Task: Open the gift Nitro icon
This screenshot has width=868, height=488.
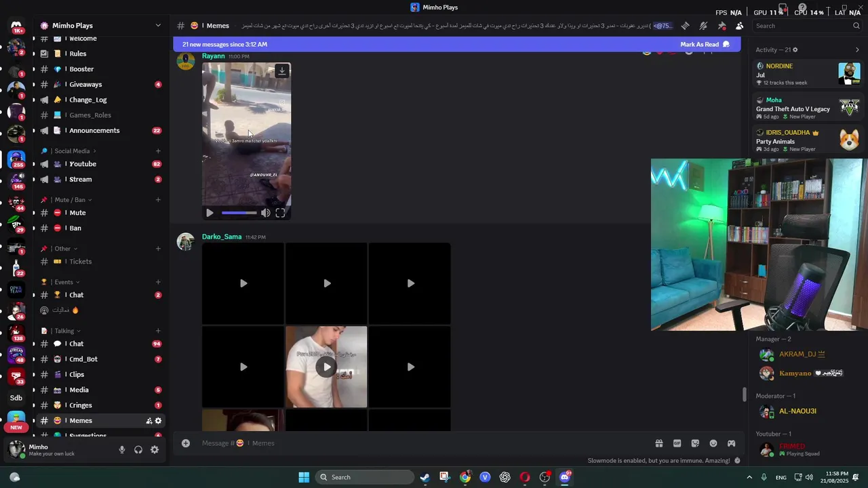Action: coord(658,443)
